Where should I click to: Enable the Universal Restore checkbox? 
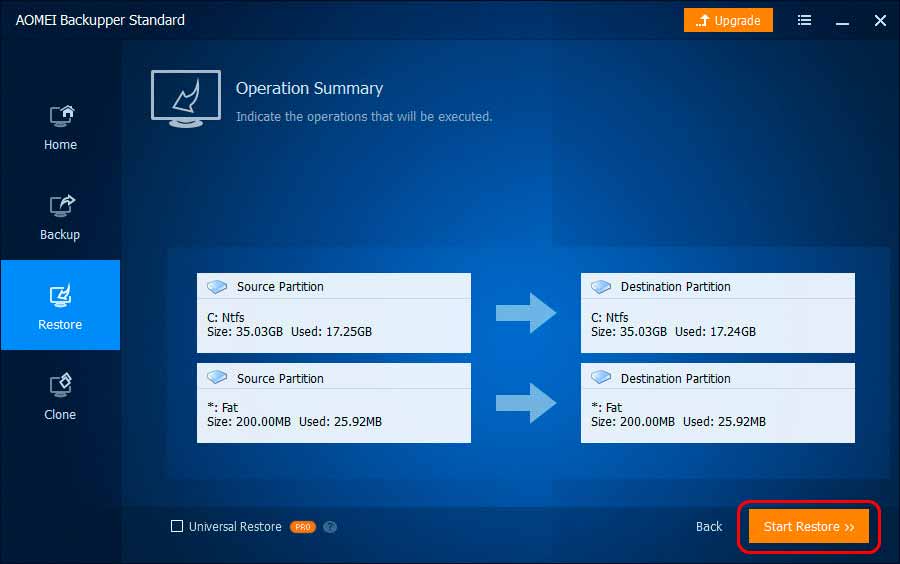click(x=177, y=527)
